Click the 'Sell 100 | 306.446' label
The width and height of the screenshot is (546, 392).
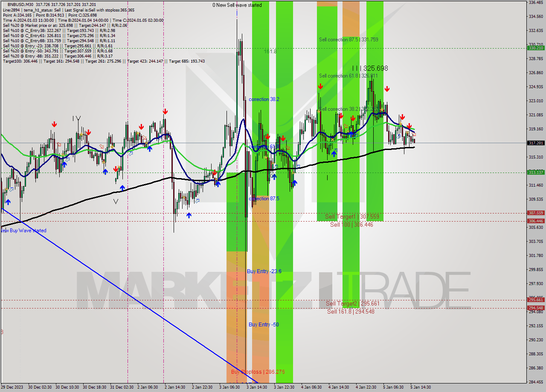(351, 225)
